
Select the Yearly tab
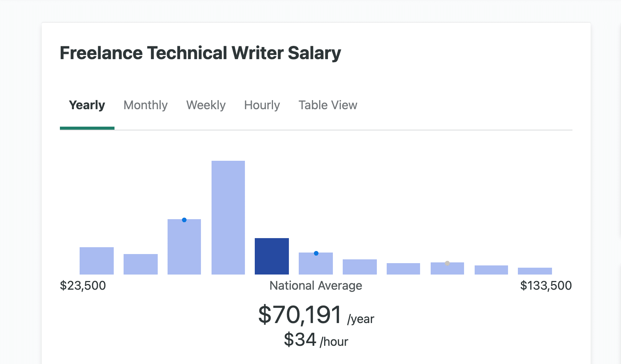point(87,105)
